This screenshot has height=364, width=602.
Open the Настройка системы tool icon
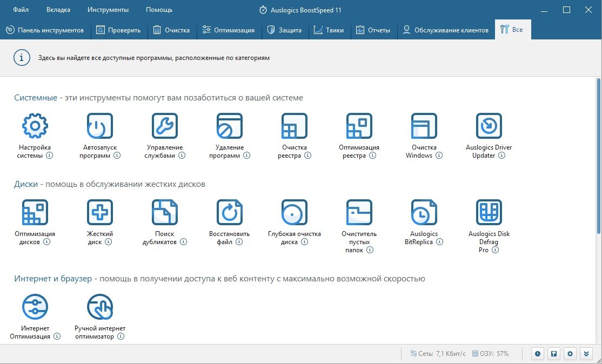coord(35,126)
